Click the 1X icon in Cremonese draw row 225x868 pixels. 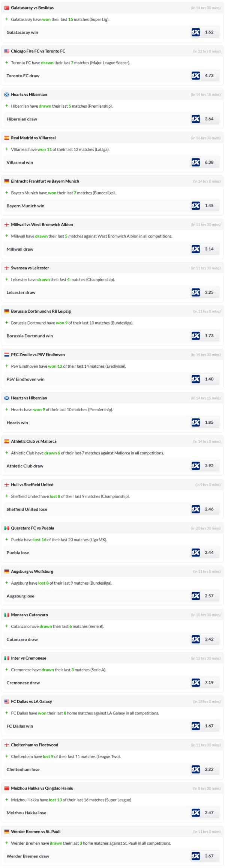pyautogui.click(x=195, y=683)
